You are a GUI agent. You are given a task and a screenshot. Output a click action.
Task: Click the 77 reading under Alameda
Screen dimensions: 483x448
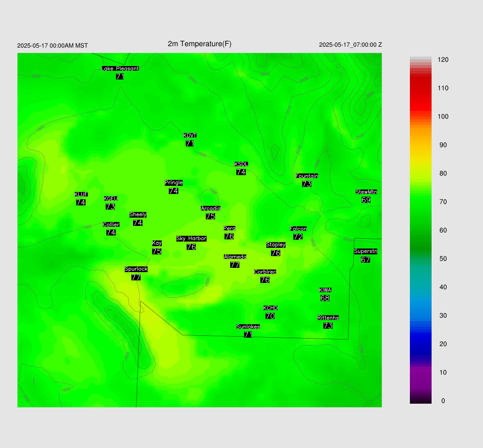235,265
